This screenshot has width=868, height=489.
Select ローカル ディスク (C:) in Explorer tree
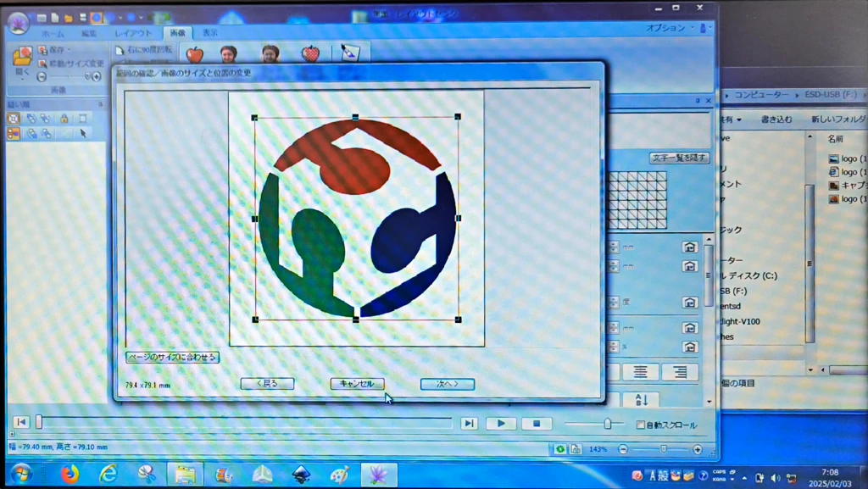749,275
